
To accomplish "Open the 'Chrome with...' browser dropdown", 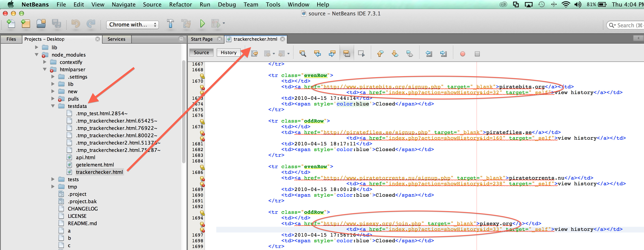I will (x=133, y=24).
